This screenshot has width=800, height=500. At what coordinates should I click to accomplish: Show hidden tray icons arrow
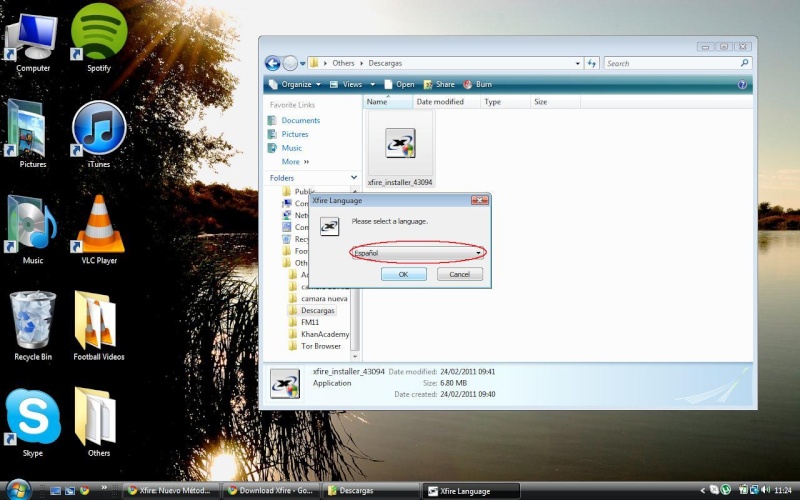click(x=703, y=490)
